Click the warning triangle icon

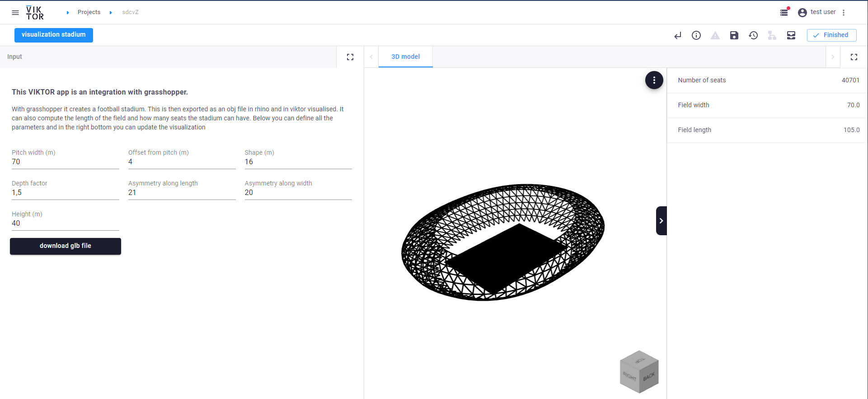coord(715,35)
